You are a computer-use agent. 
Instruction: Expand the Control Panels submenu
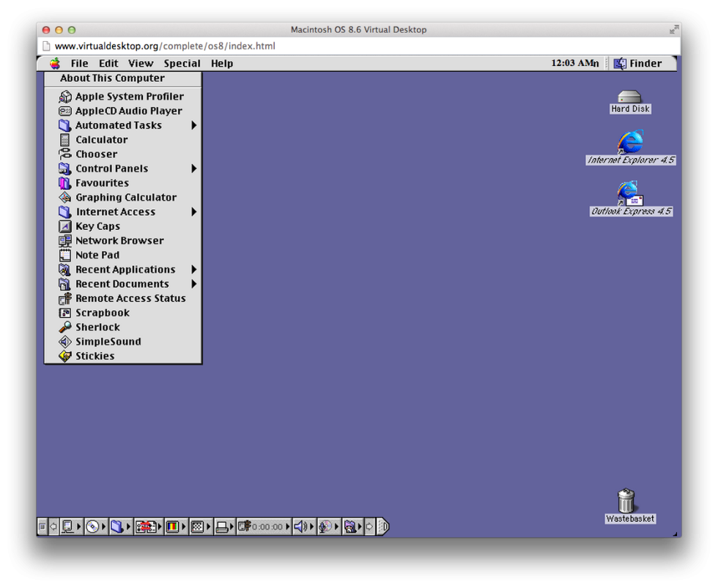(x=113, y=168)
